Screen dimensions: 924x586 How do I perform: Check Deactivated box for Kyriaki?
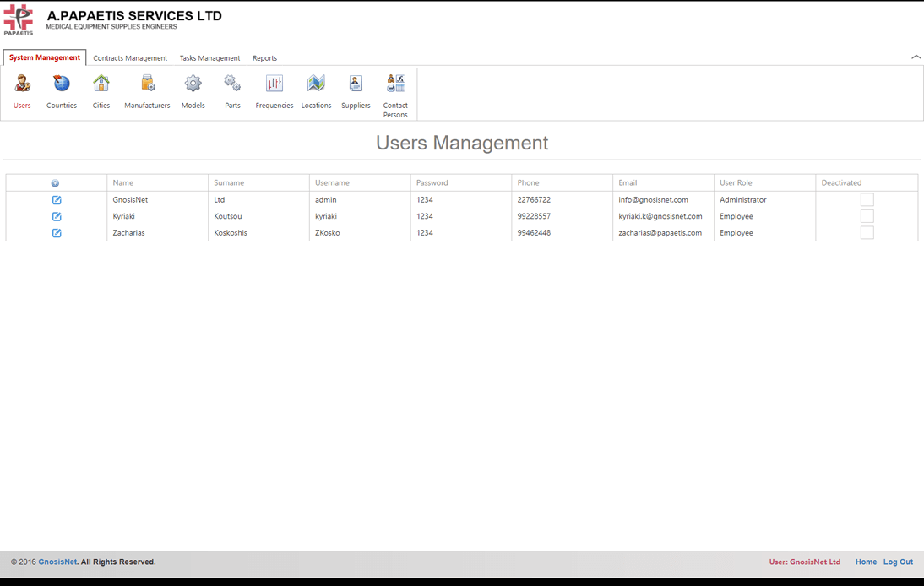click(867, 216)
